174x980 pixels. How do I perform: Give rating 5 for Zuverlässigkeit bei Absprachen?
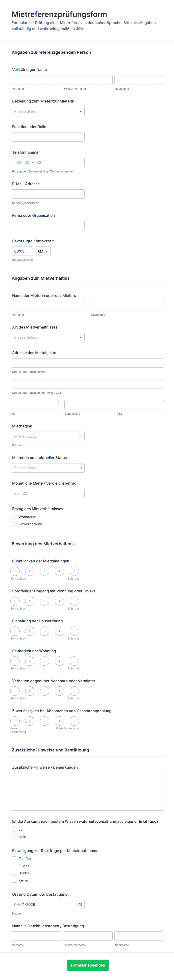[x=74, y=721]
